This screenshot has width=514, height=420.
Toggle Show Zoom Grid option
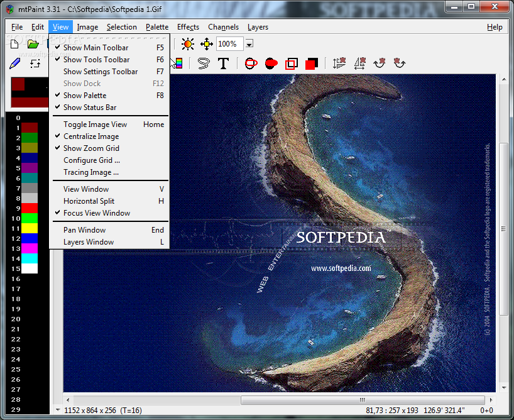[109, 148]
